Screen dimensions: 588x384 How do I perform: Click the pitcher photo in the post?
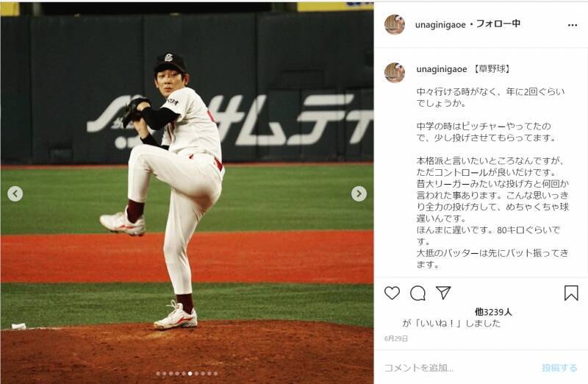click(187, 193)
